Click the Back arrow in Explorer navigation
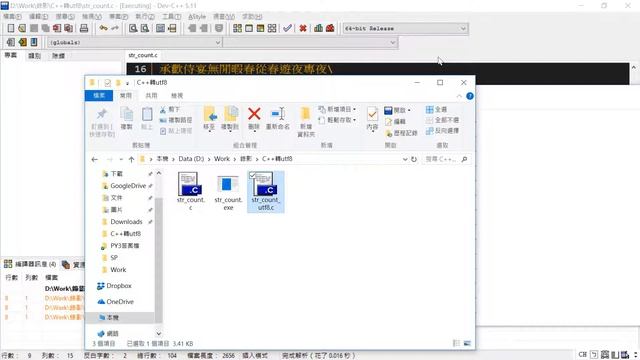Screen dimensions: 640x360 pyautogui.click(x=95, y=159)
